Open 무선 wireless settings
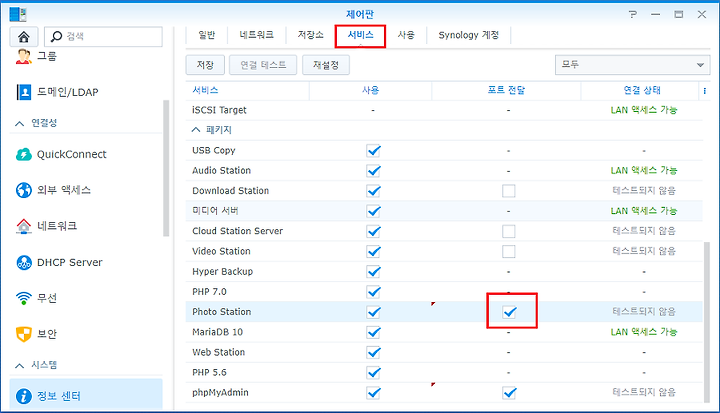Viewport: 720px width, 413px height. click(36, 298)
